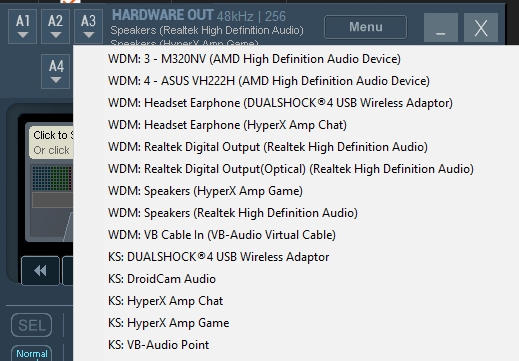
Task: Select WDM Headset Earphone DUALSHOCK 4 adaptor
Action: click(280, 103)
